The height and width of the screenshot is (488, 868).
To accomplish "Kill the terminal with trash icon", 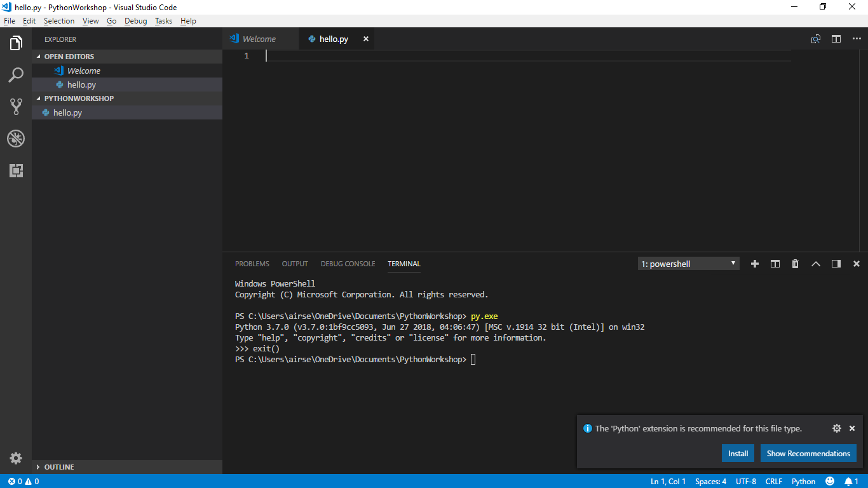I will point(795,264).
